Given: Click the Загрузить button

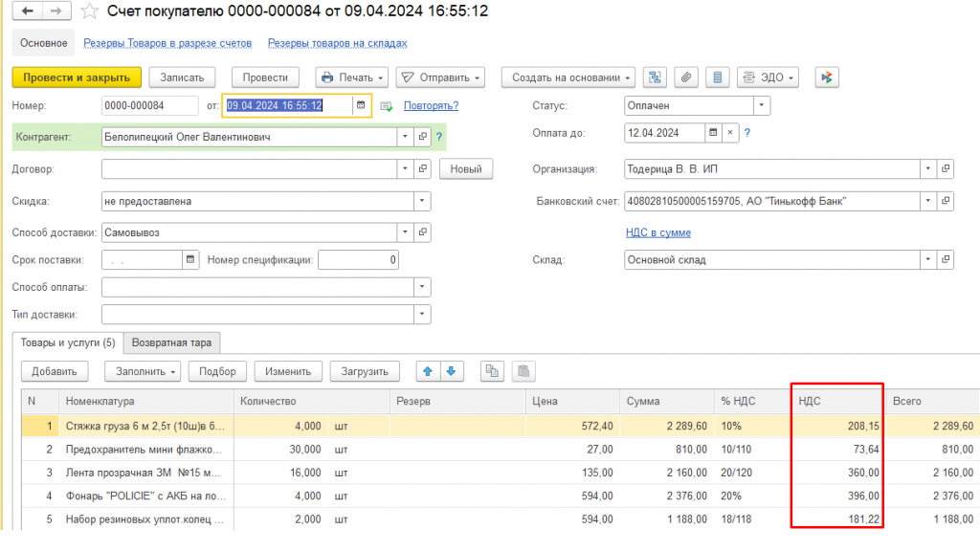Looking at the screenshot, I should 365,371.
